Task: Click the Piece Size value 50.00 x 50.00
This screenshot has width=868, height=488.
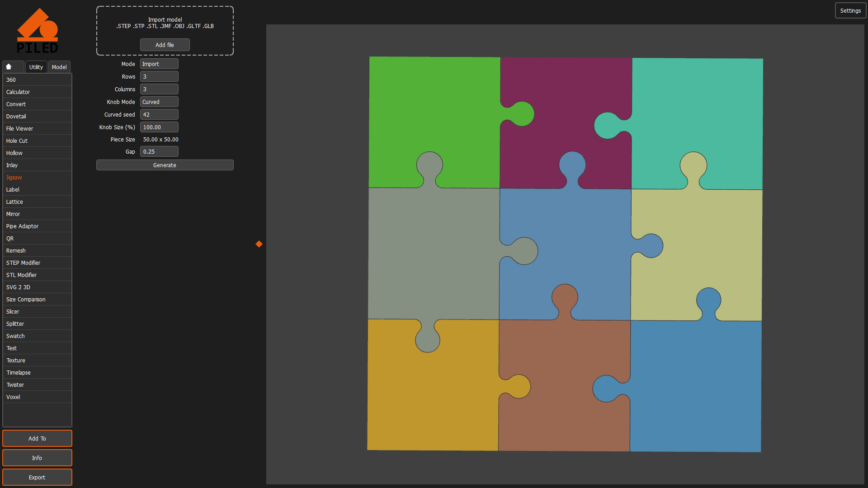Action: tap(161, 140)
